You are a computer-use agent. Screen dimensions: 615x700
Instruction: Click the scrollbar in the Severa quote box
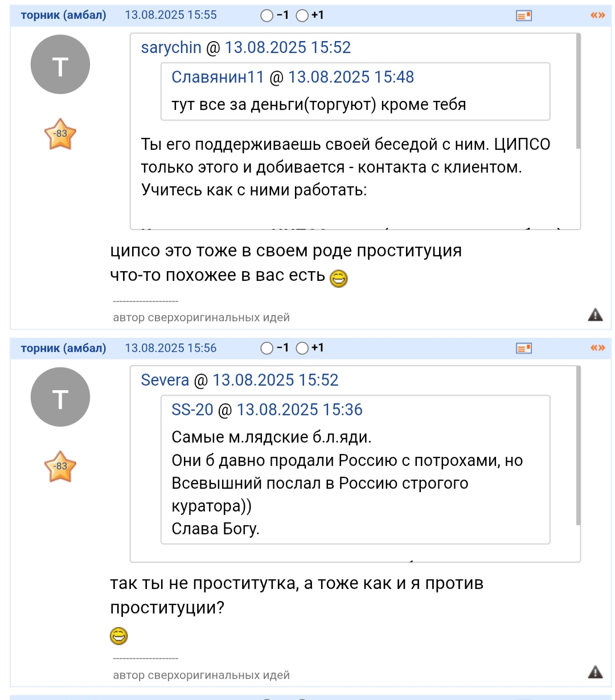point(578,445)
